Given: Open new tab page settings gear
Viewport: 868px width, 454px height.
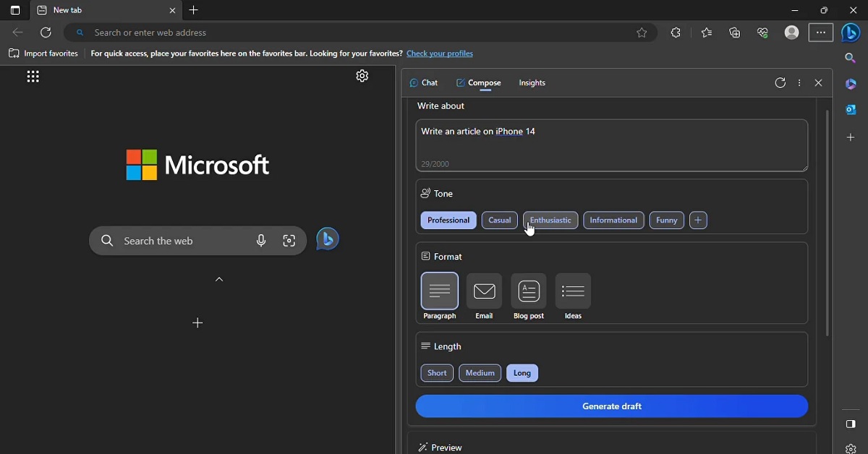Looking at the screenshot, I should (362, 76).
